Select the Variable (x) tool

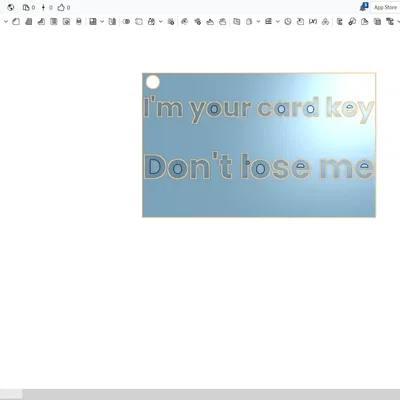[313, 22]
